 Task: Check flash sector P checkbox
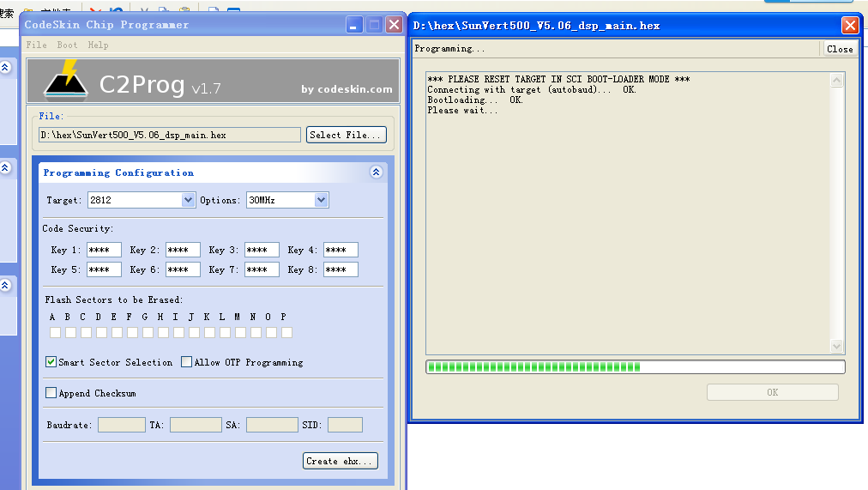[286, 332]
